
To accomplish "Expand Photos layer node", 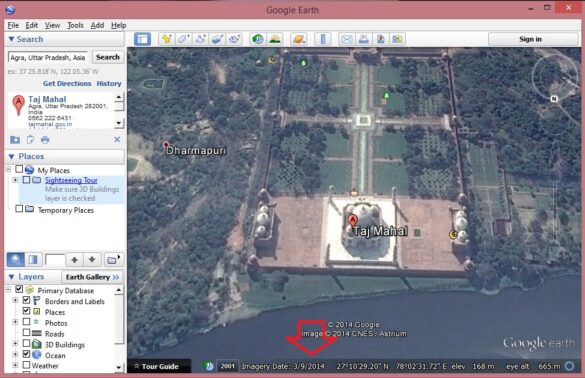I will point(15,322).
